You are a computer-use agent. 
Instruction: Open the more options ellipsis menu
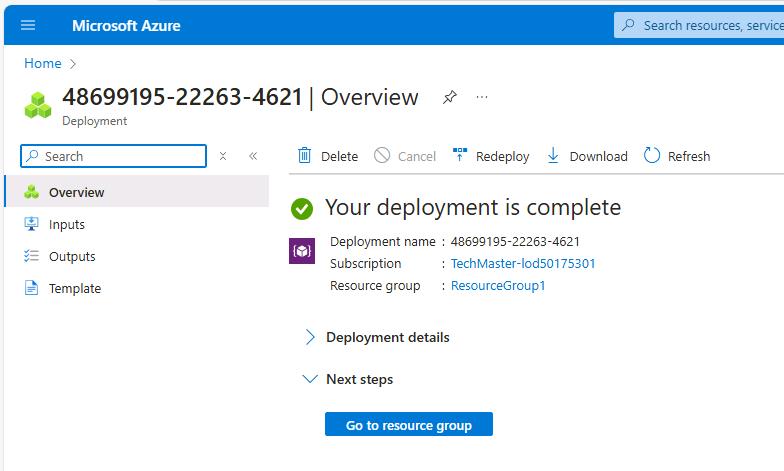[x=482, y=97]
